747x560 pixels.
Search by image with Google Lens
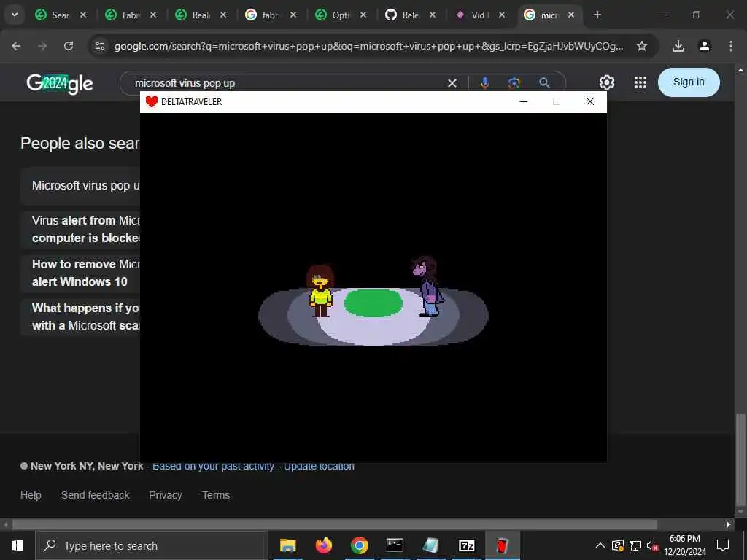click(514, 83)
